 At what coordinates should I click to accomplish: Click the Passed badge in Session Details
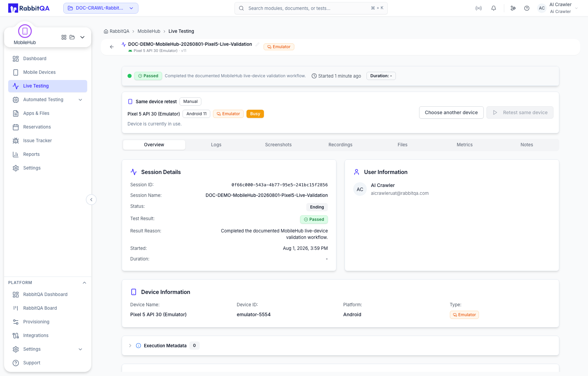click(314, 219)
